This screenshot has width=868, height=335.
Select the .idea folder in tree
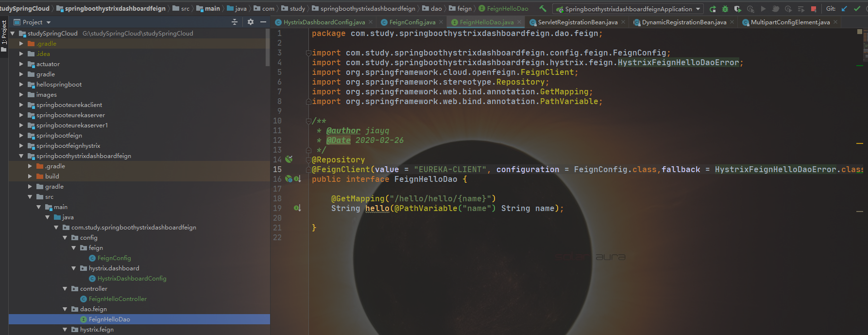click(43, 54)
